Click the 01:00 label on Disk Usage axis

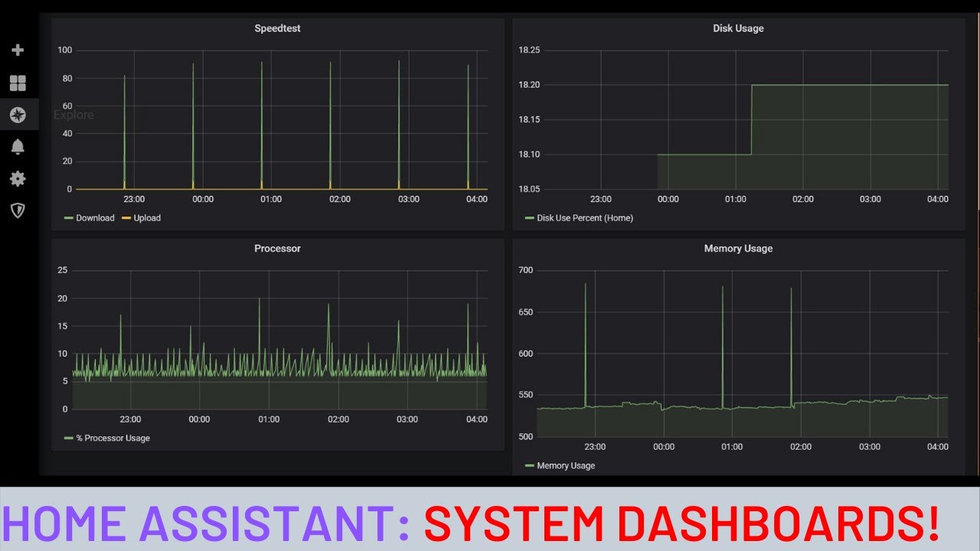pos(736,199)
